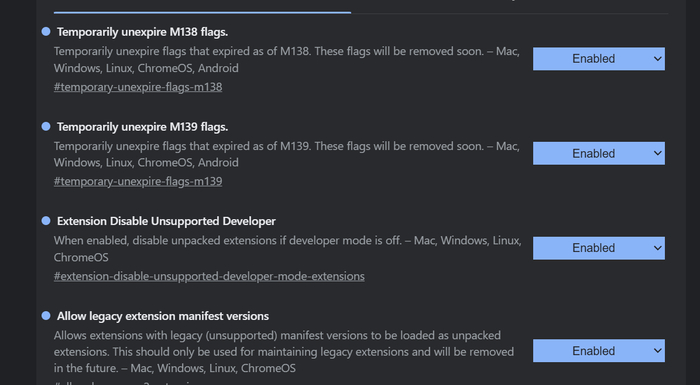The image size is (700, 385).
Task: Click the 'Temporarily unexpire M139 flags.' title
Action: pyautogui.click(x=142, y=127)
